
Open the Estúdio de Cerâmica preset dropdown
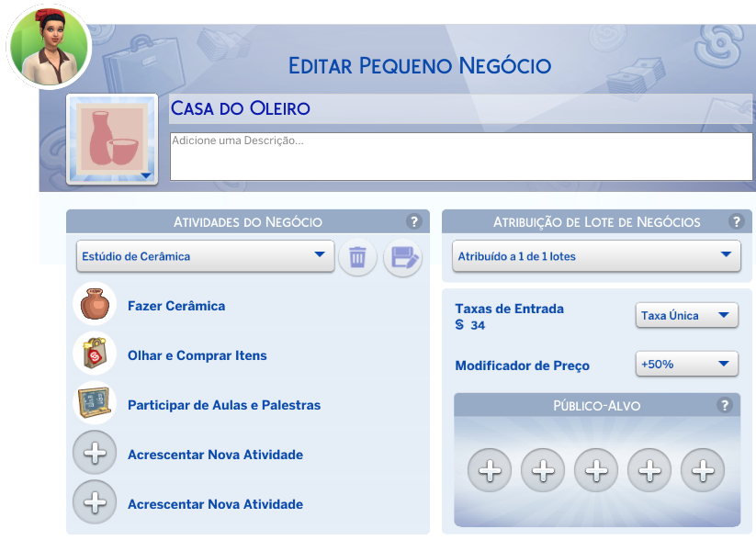pyautogui.click(x=206, y=256)
